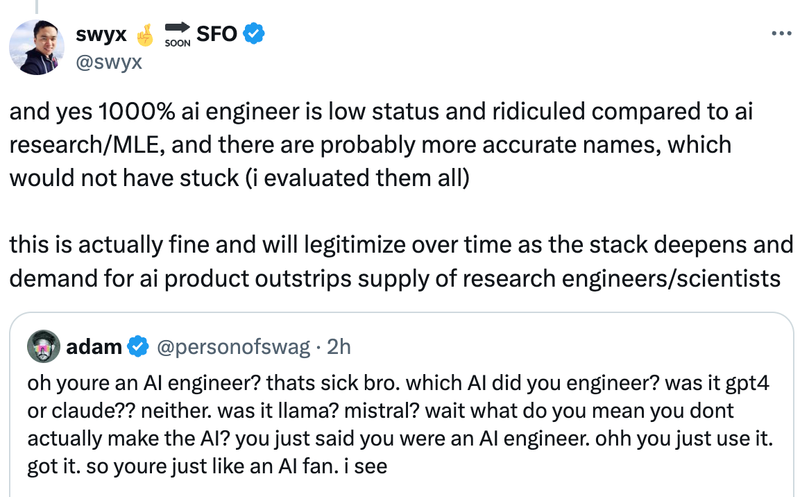Click the '2h' timestamp on quoted tweet
The height and width of the screenshot is (497, 800).
coord(339,346)
